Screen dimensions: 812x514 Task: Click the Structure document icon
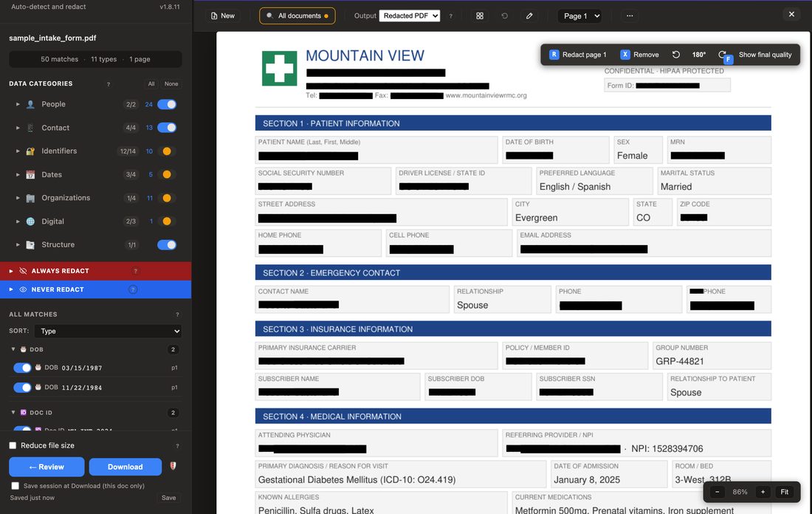(x=30, y=244)
